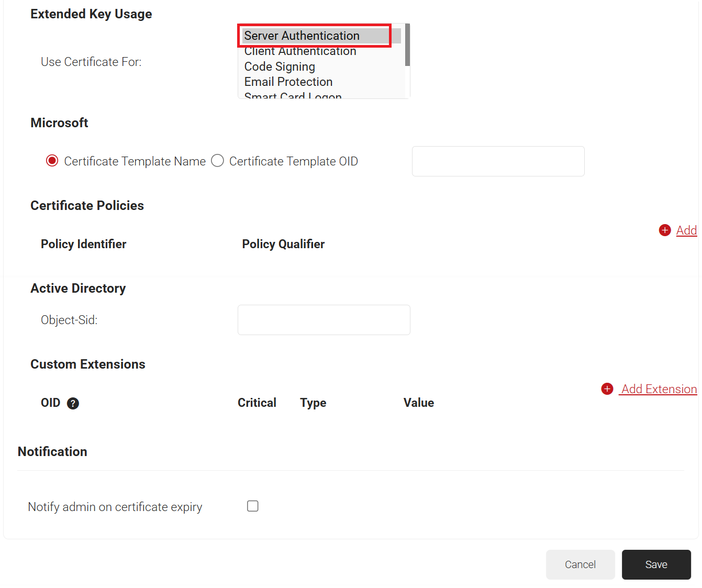Viewport: 702px width, 588px height.
Task: Open the OID help question mark icon
Action: 73,403
